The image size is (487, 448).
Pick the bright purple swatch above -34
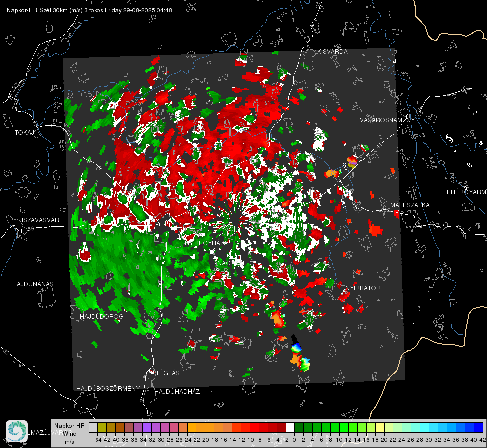(147, 428)
